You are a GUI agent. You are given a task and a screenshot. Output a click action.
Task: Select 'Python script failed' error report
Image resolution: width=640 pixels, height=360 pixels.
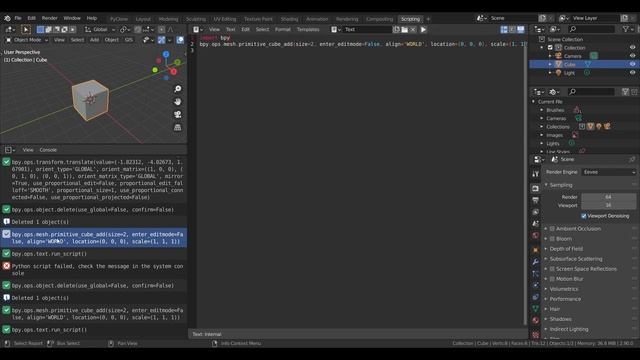click(x=93, y=269)
